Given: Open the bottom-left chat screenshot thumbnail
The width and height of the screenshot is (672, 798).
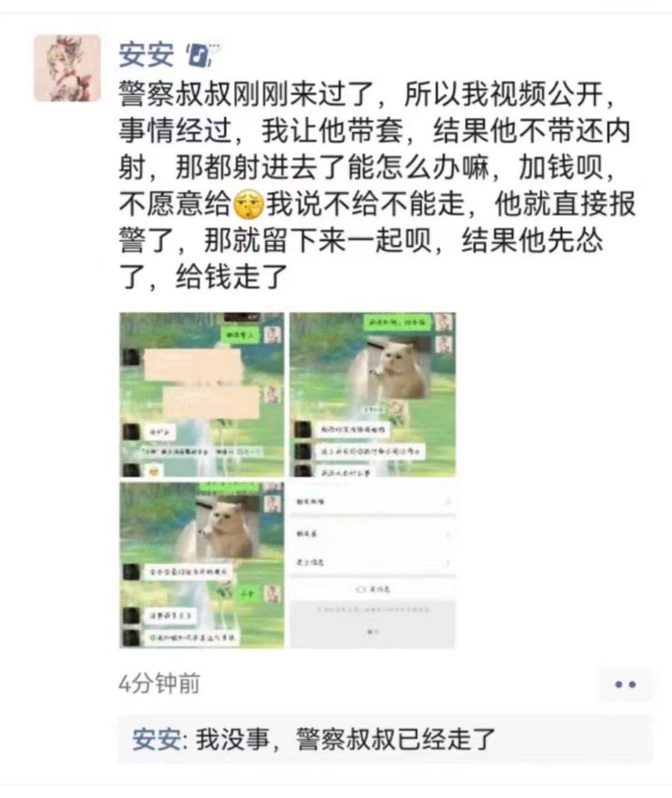Looking at the screenshot, I should point(201,565).
